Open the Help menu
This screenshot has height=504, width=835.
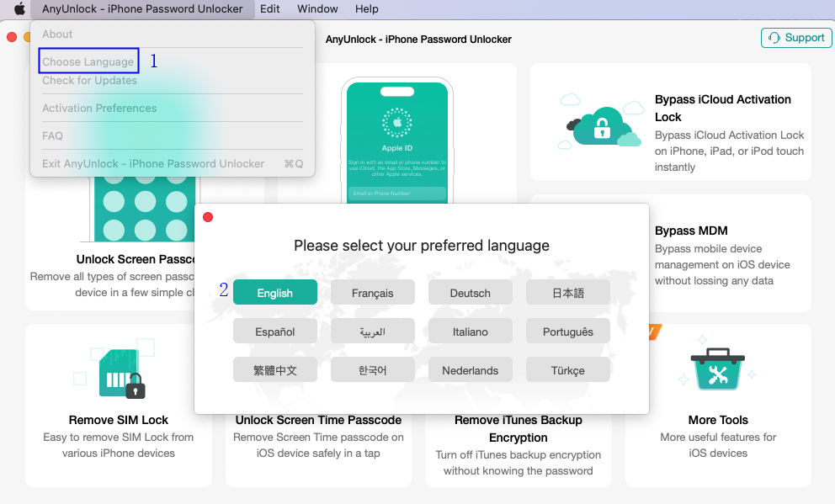click(367, 9)
